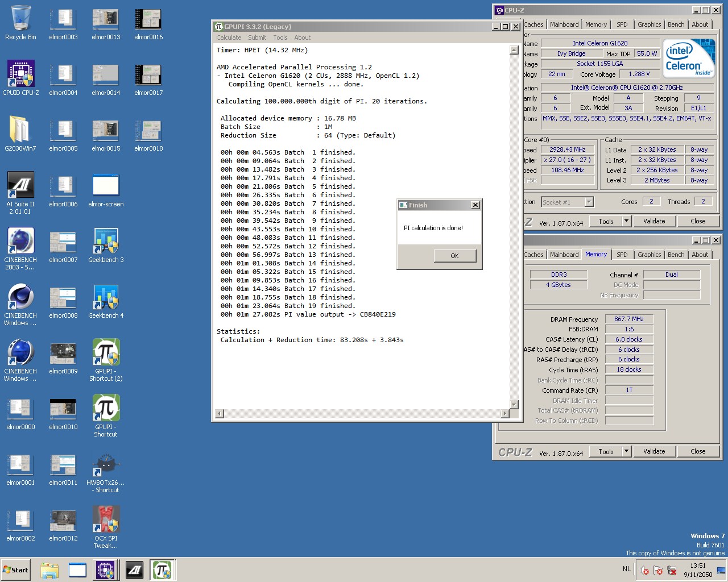Viewport: 728px width, 582px height.
Task: Switch to CPU-Z taskbar button
Action: (x=105, y=570)
